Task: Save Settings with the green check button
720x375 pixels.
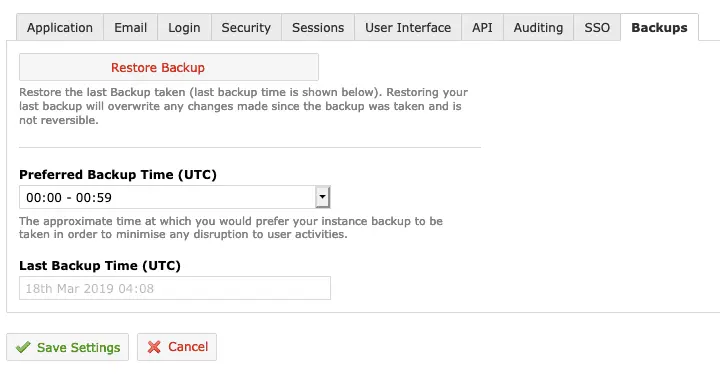Action: pos(68,347)
